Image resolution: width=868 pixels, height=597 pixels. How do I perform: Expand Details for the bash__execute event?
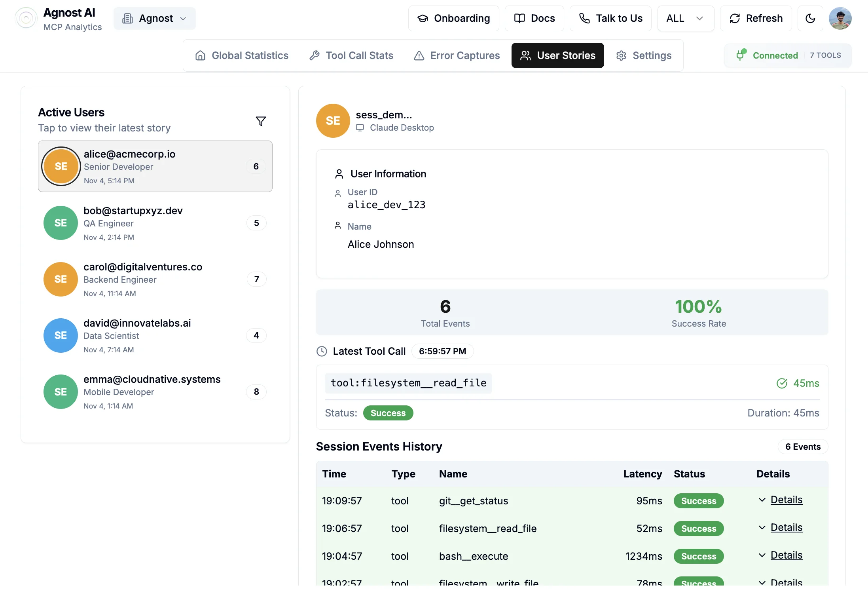point(780,556)
